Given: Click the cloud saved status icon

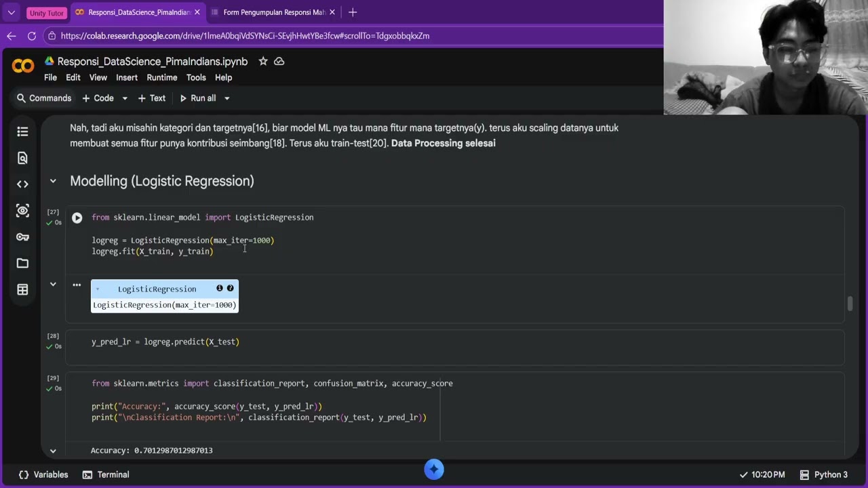Looking at the screenshot, I should point(279,61).
